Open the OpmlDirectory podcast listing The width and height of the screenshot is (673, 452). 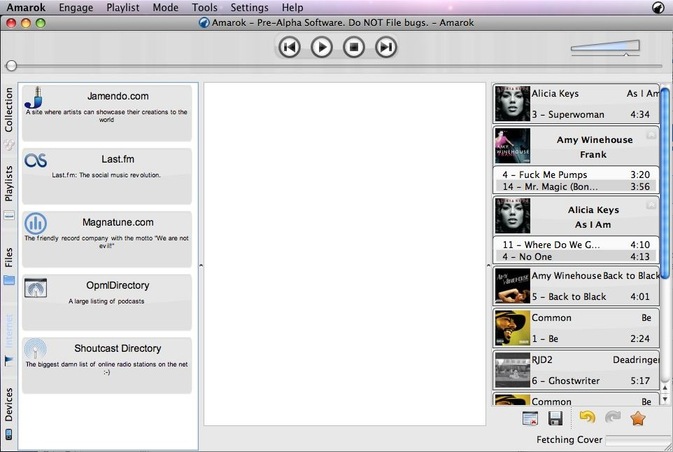pos(106,301)
